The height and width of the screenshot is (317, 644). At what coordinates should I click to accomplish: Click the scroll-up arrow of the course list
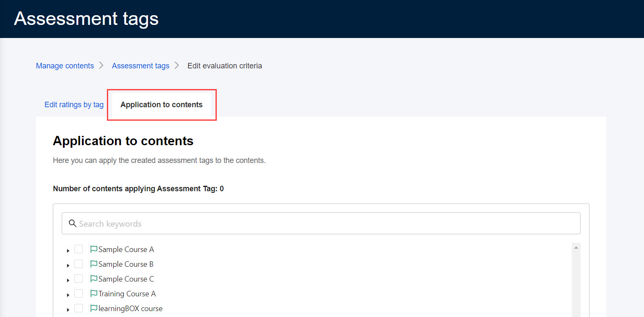coord(576,248)
